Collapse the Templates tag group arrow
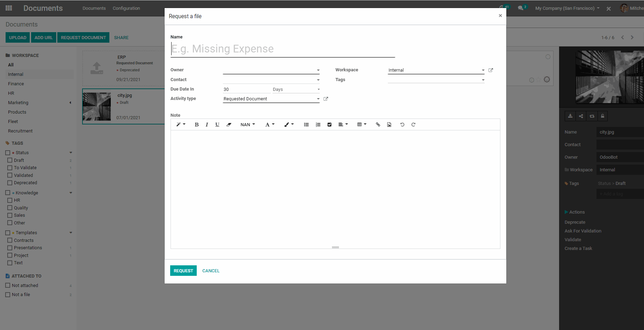This screenshot has width=644, height=330. point(71,233)
